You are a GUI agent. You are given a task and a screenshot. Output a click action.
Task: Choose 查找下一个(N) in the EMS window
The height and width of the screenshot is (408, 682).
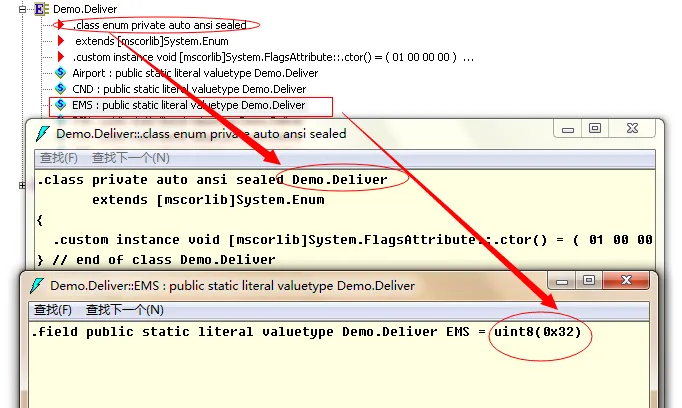coord(124,310)
